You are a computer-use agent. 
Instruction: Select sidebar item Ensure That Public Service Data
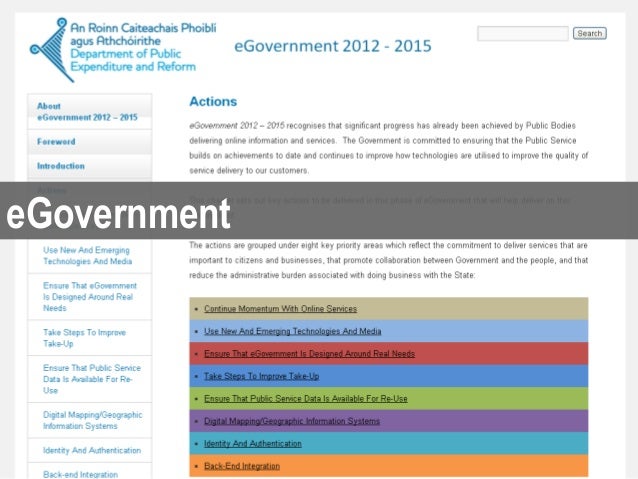pyautogui.click(x=92, y=379)
